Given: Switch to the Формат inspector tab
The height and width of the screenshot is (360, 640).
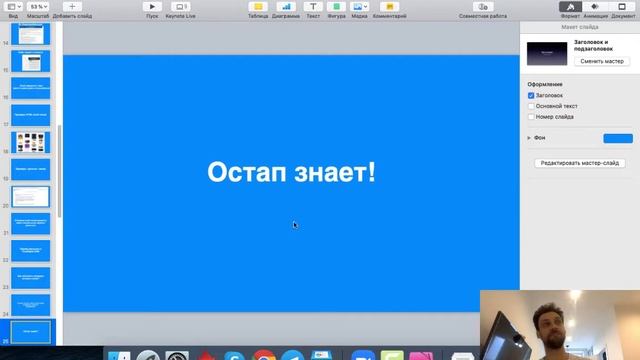Looking at the screenshot, I should tap(570, 7).
